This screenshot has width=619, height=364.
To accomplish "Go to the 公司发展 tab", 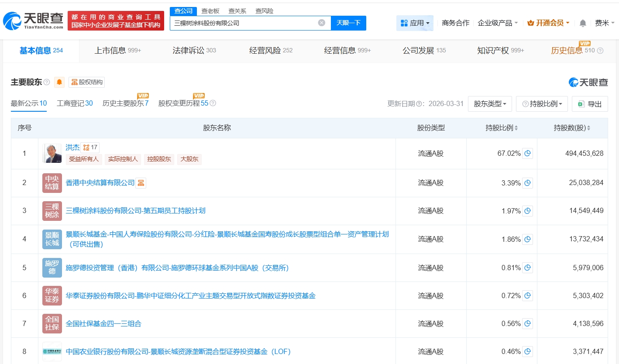I will point(424,51).
